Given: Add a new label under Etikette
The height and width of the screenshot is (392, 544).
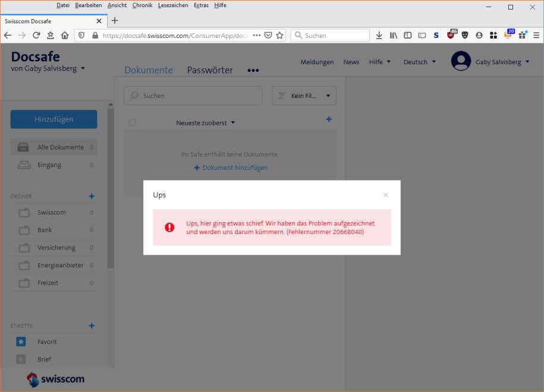Looking at the screenshot, I should coord(92,326).
